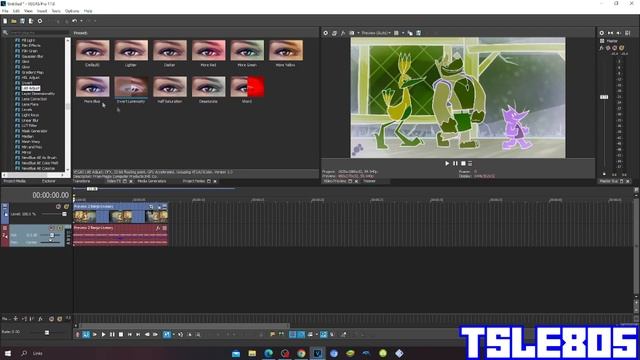
Task: Switch to the Transitions tab
Action: click(82, 181)
